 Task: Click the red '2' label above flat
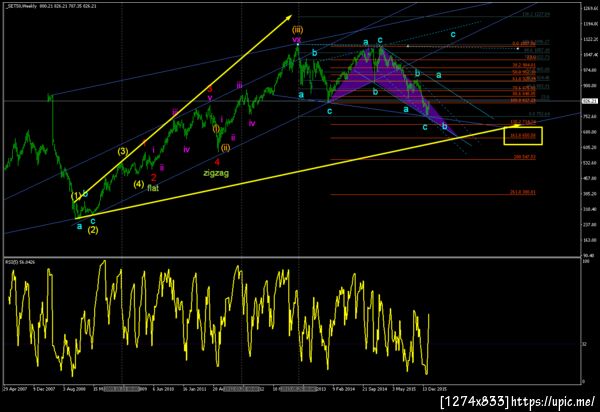[153, 177]
